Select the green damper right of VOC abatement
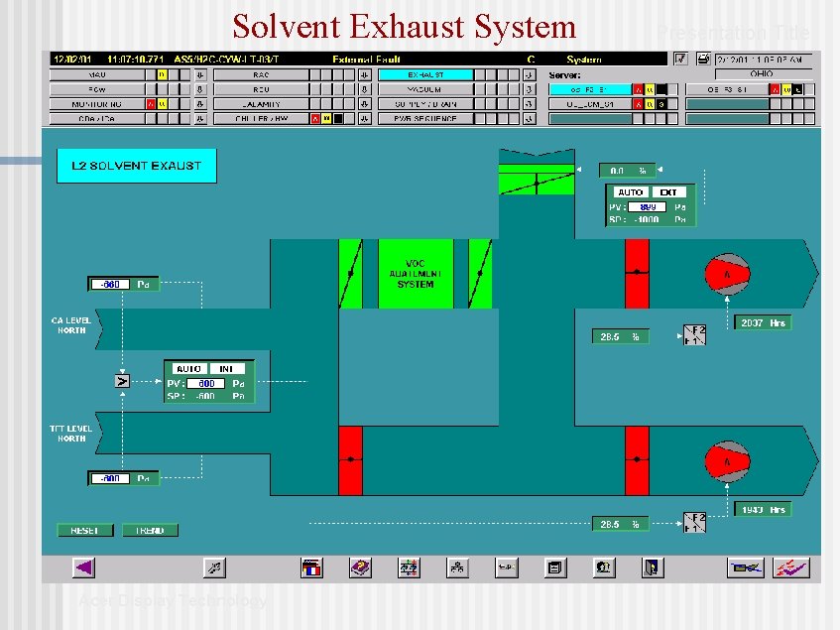 (480, 274)
